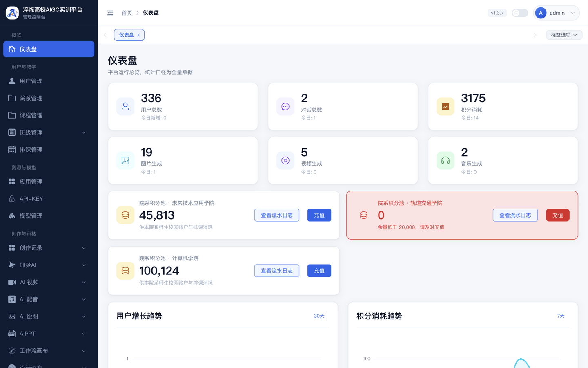Open 模型管理 in the sidebar
The image size is (588, 368).
pyautogui.click(x=49, y=216)
